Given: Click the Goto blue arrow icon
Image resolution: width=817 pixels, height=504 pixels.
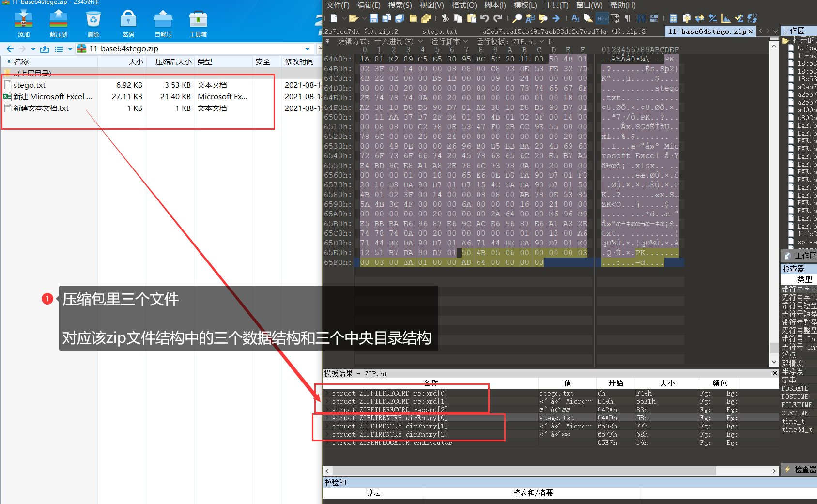Looking at the screenshot, I should [556, 18].
